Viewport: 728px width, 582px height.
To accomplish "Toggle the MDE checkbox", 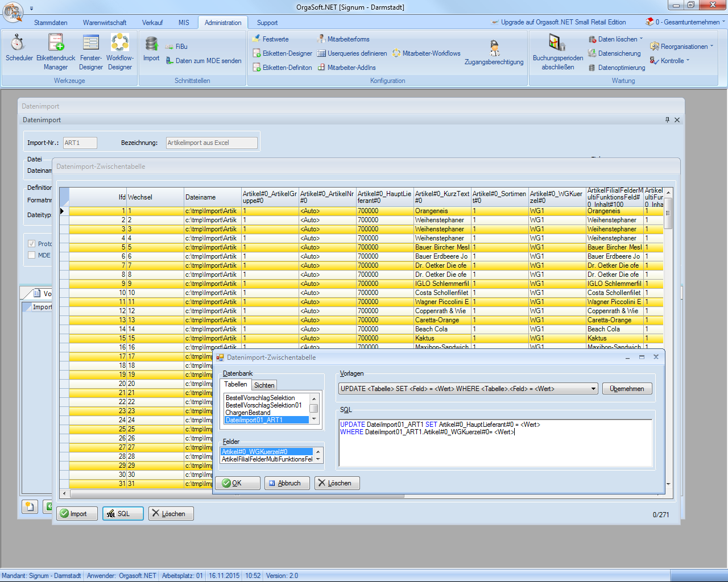I will pyautogui.click(x=32, y=255).
